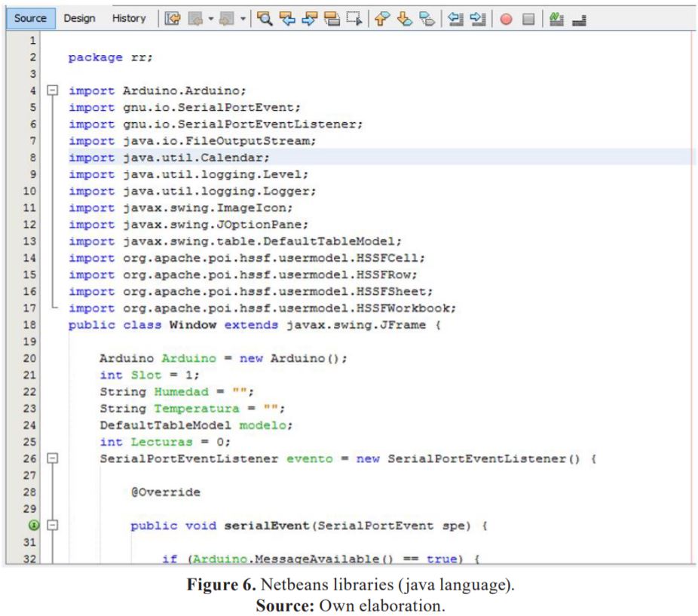This screenshot has width=698, height=616.
Task: Click the 'modelo' variable name
Action: point(262,426)
